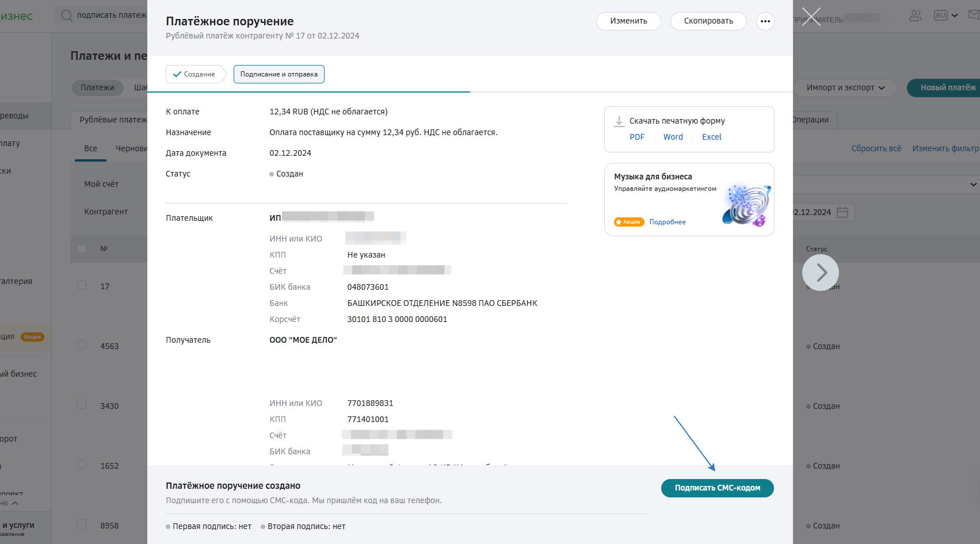This screenshot has height=544, width=980.
Task: Select the Подписание и отправка step
Action: point(279,74)
